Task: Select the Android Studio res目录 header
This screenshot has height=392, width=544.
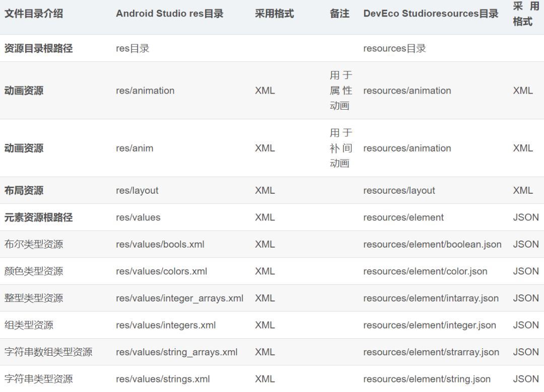Action: coord(170,14)
